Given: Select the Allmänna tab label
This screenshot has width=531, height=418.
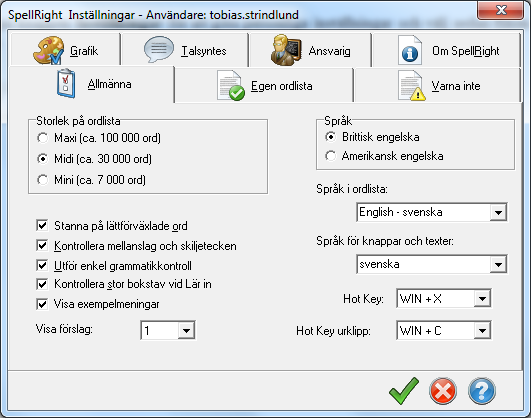Looking at the screenshot, I should click(x=109, y=84).
